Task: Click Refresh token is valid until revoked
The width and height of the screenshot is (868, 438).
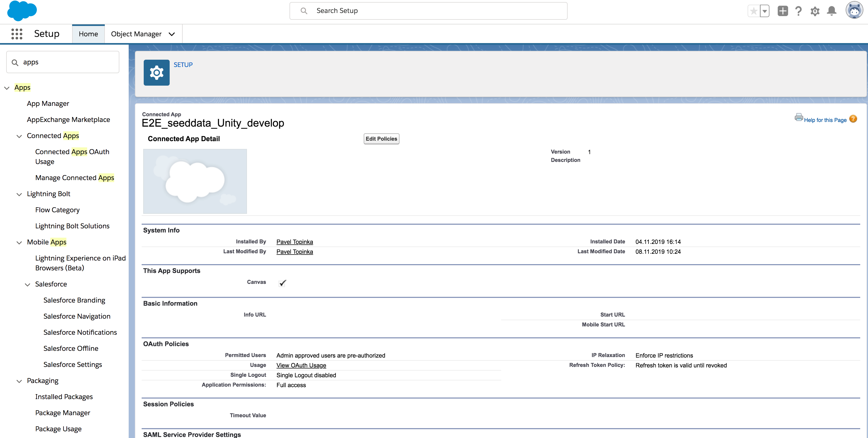Action: click(x=681, y=365)
